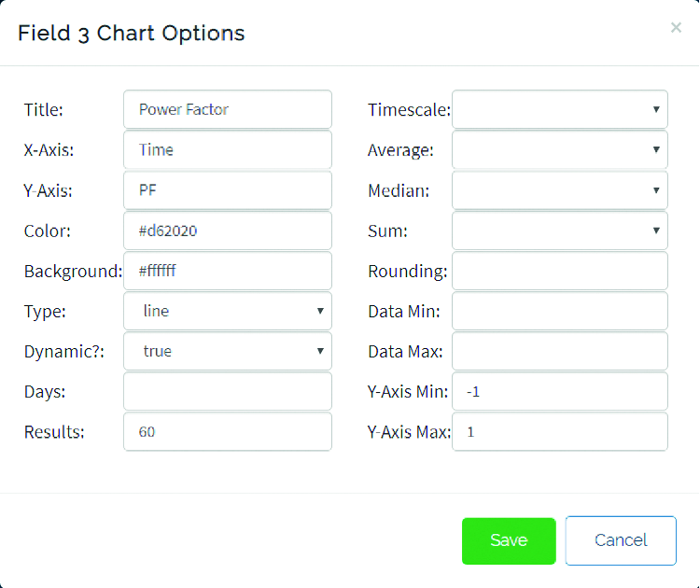
Task: Close the Field 3 Chart Options dialog
Action: coord(676,28)
